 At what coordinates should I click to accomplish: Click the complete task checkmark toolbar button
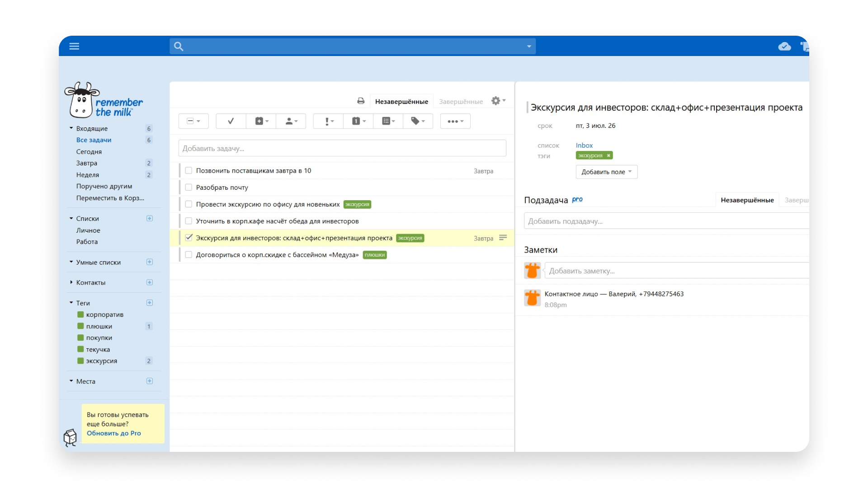[231, 121]
